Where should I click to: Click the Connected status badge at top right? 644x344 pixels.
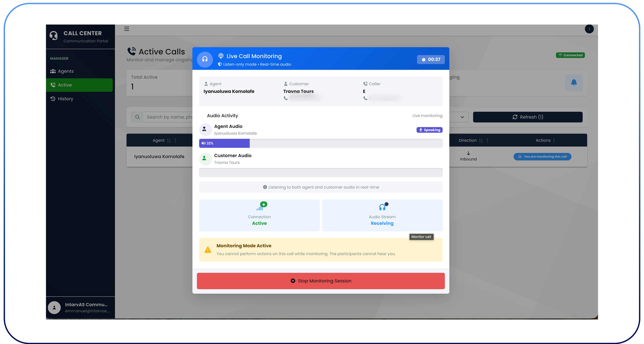(570, 55)
